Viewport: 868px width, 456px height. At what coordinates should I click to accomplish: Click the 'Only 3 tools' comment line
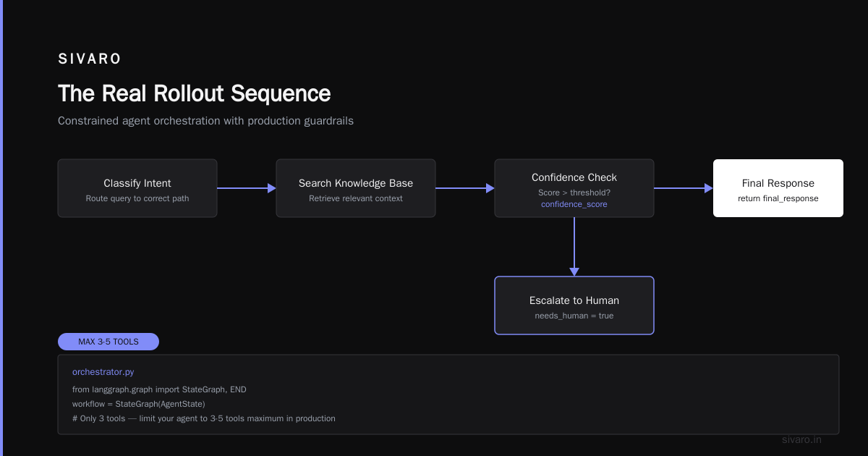tap(204, 418)
